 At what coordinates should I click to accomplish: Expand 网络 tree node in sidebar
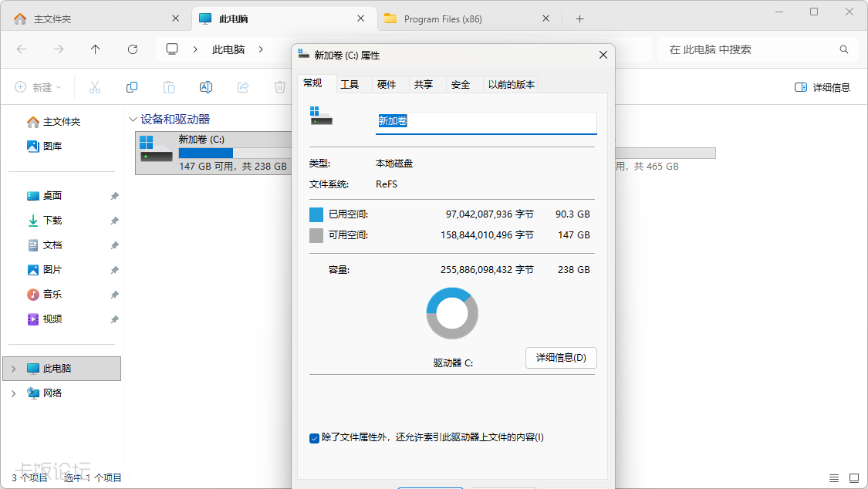(14, 393)
